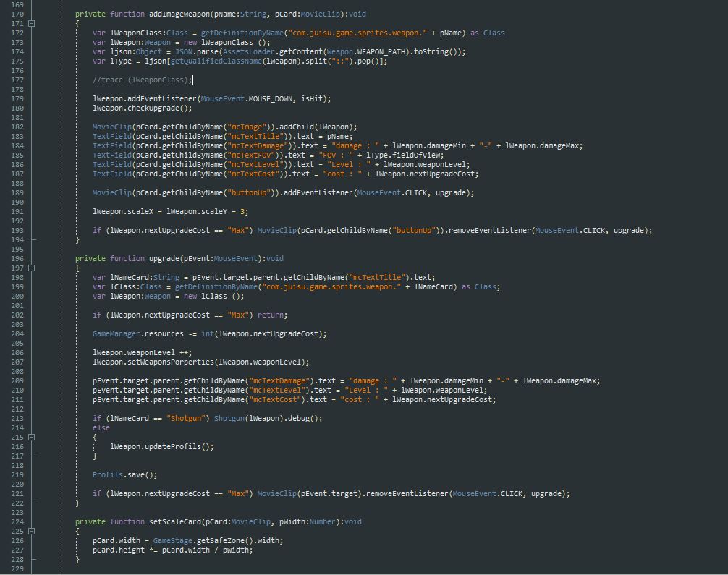This screenshot has height=575, width=728.
Task: Click the setScaleCard function name on line 224
Action: (x=175, y=522)
